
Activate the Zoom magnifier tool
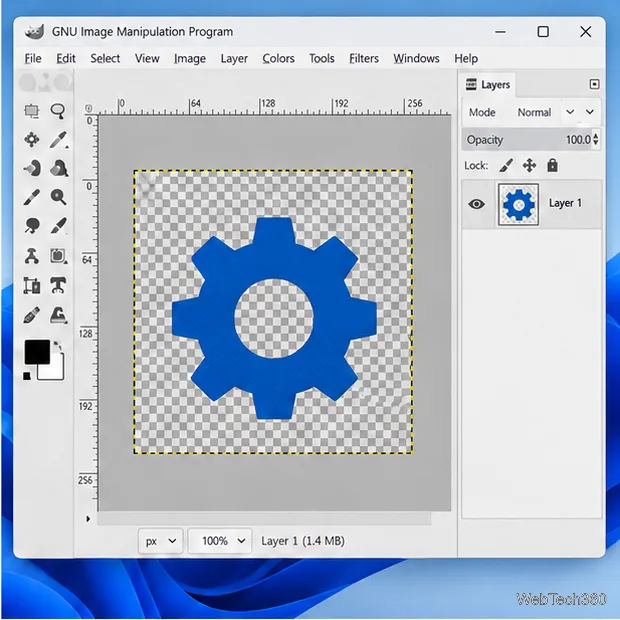[59, 197]
